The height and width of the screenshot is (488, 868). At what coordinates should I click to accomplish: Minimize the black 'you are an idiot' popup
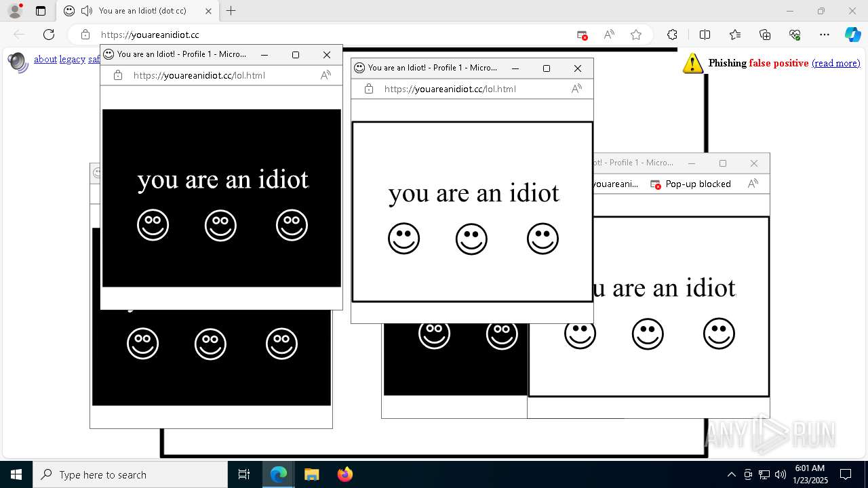click(x=264, y=55)
